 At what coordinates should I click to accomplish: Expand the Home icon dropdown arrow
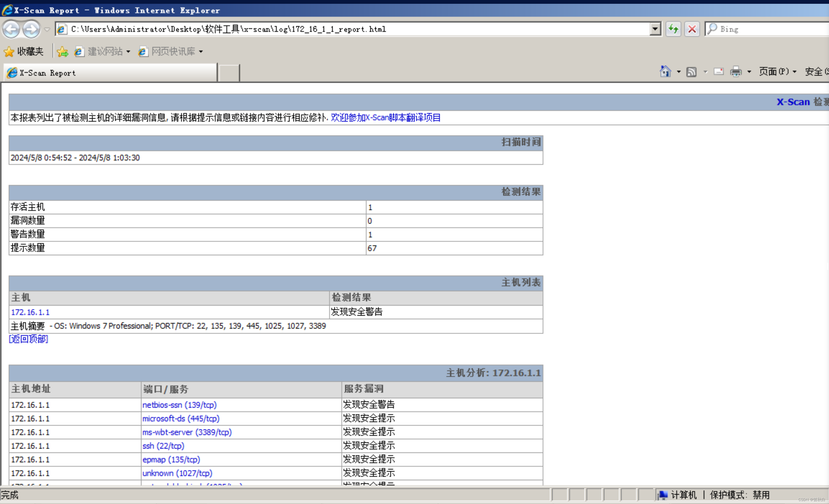(679, 72)
